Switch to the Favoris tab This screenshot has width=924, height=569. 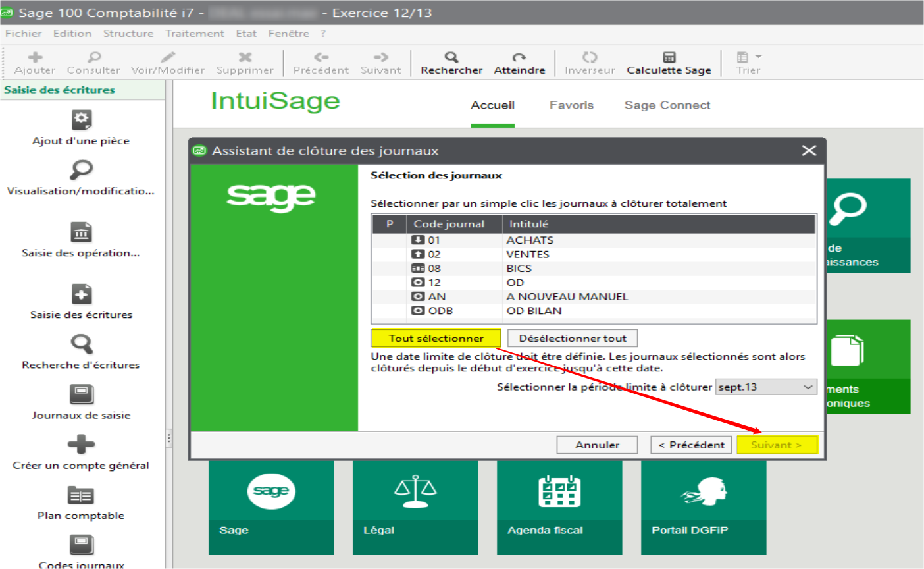tap(571, 105)
